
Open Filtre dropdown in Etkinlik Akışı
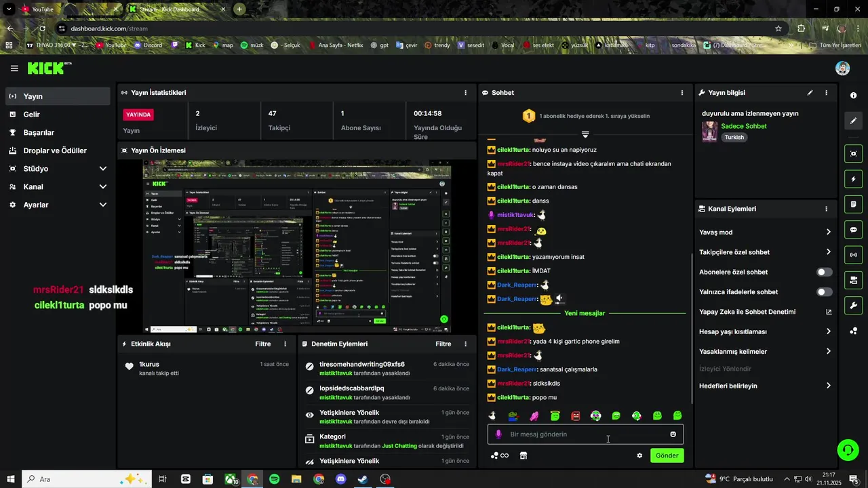pos(262,344)
